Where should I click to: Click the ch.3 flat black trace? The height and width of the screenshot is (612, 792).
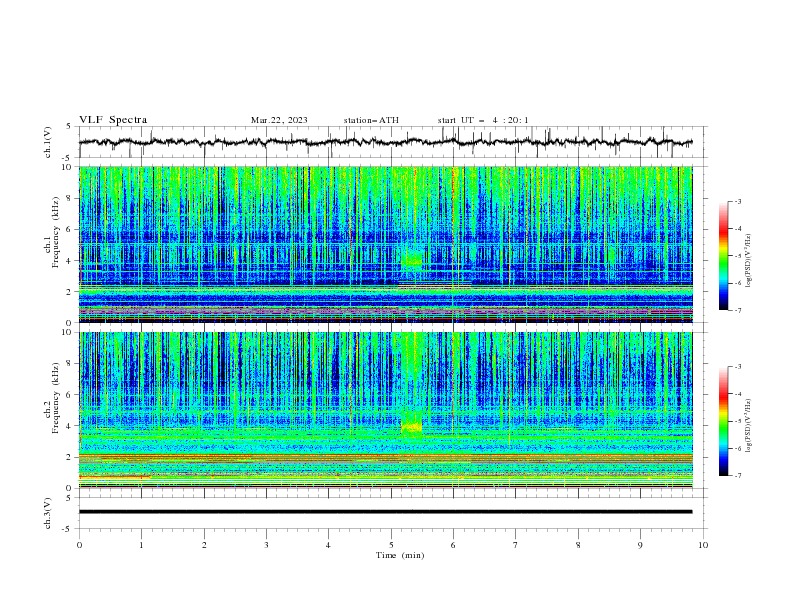coord(385,512)
